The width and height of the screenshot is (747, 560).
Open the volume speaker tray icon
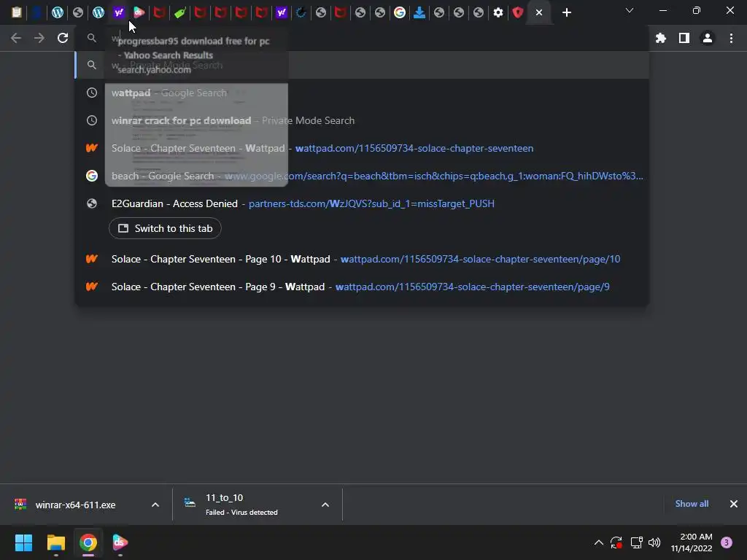click(654, 542)
